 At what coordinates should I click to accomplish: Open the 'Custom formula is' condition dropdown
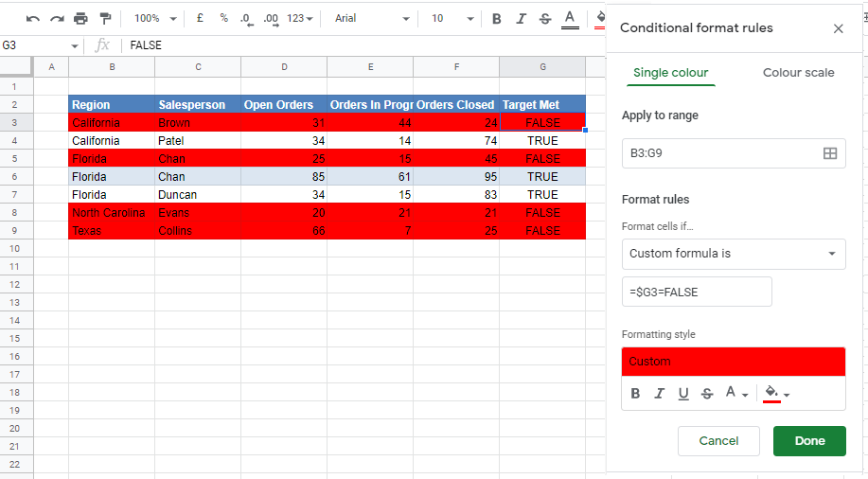[734, 254]
